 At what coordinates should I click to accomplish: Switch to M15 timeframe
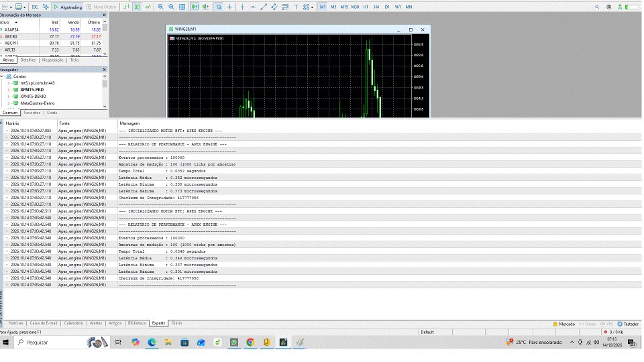point(344,7)
